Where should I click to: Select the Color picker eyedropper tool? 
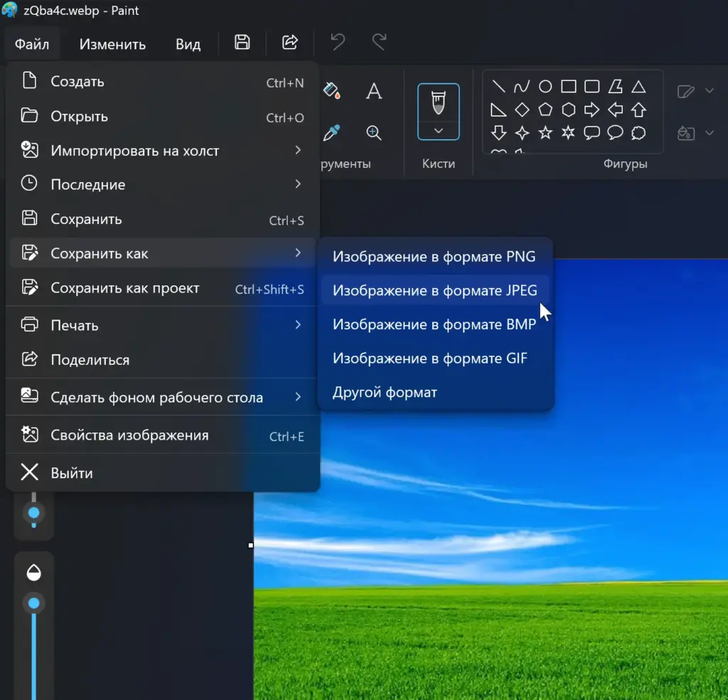[331, 133]
